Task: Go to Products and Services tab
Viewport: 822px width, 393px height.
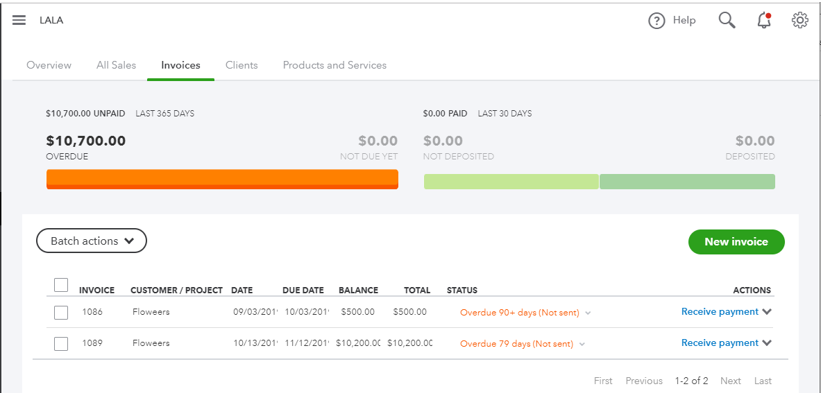Action: [x=334, y=66]
